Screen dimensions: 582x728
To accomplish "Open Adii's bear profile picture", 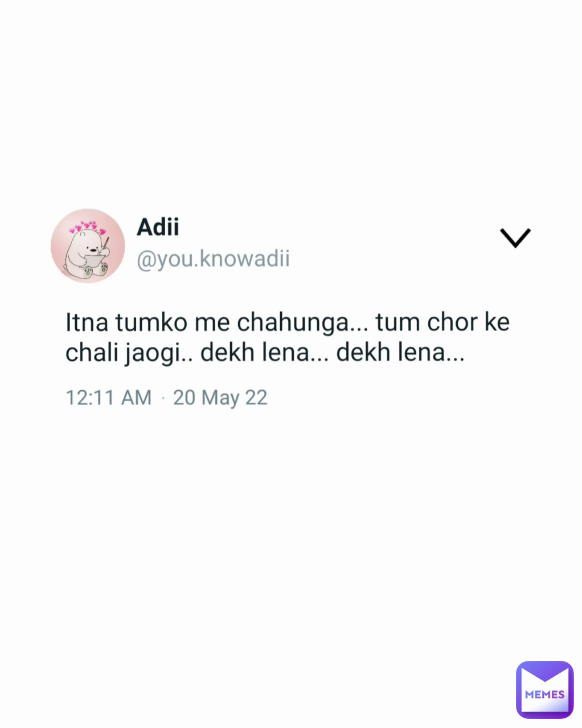I will point(88,246).
